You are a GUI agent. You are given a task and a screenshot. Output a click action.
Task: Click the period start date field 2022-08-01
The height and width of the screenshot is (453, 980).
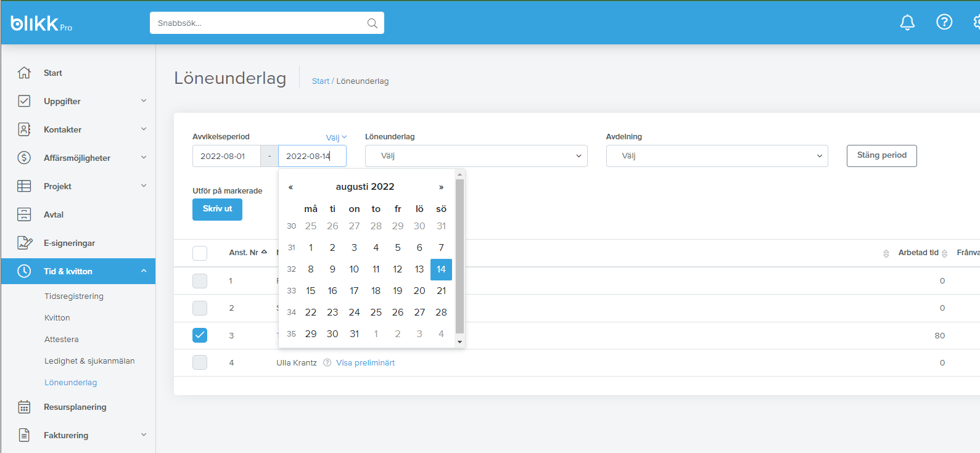[226, 156]
